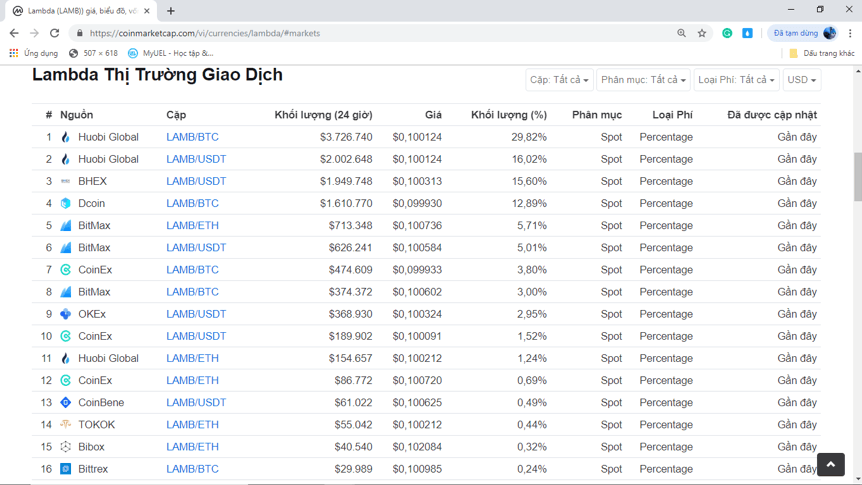Open the Grammarly extension icon

pyautogui.click(x=727, y=33)
